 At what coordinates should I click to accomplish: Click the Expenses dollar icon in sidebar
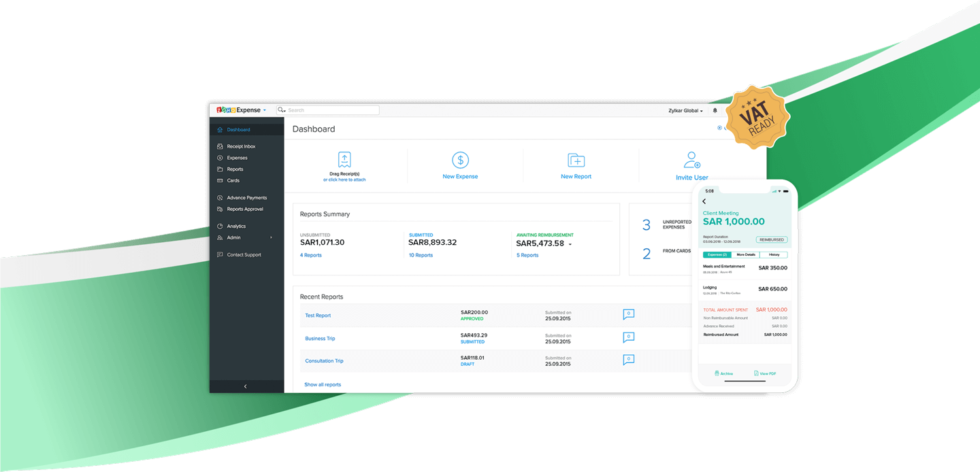tap(220, 158)
